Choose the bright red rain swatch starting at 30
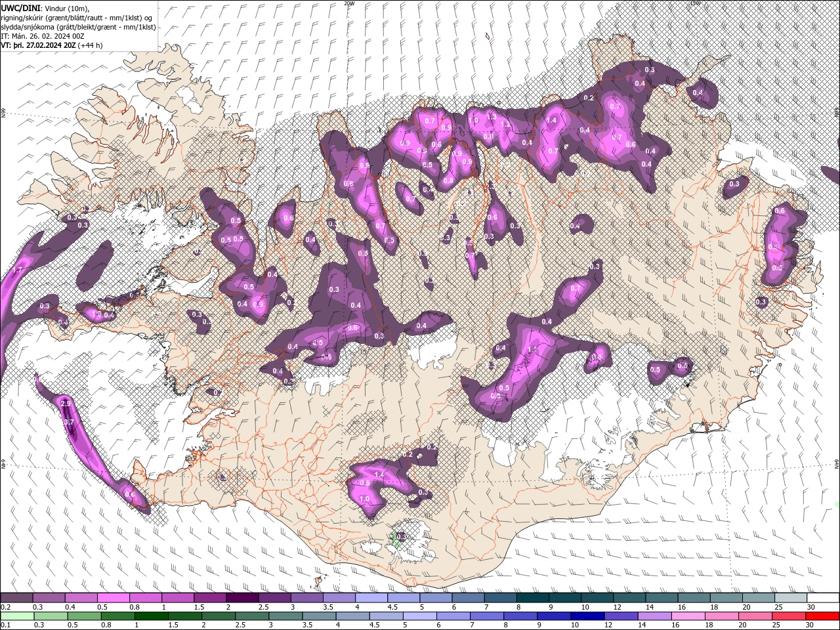The width and height of the screenshot is (840, 630). pos(823,616)
